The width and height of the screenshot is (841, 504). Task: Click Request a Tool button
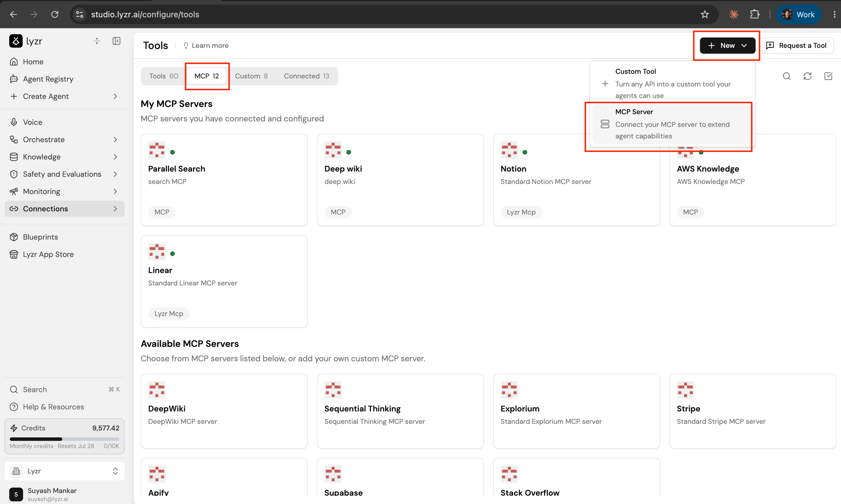(796, 46)
